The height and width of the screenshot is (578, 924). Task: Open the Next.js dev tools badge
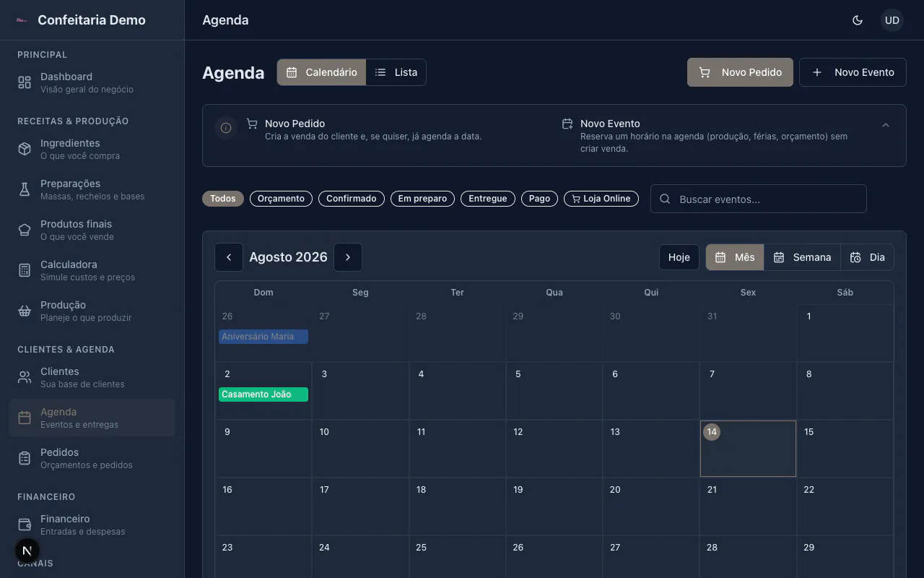[x=27, y=551]
